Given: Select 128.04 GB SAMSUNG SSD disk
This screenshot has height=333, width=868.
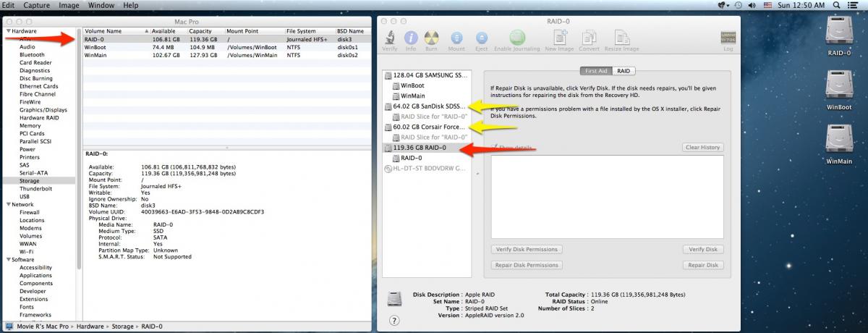Looking at the screenshot, I should 427,75.
